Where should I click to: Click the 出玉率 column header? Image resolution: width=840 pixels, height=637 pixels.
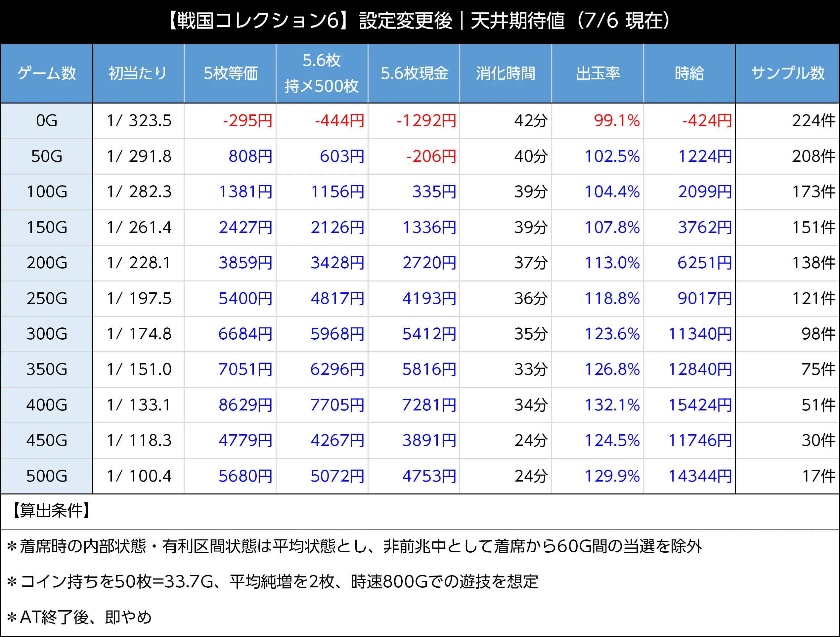click(598, 73)
